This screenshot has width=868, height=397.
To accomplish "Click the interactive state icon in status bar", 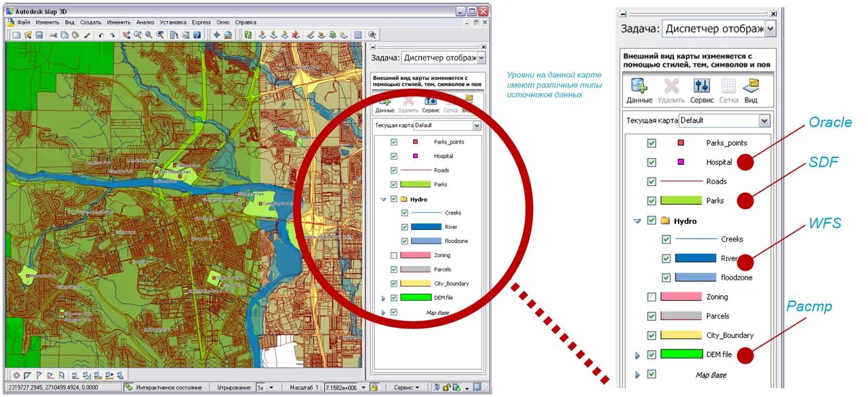I will coord(127,387).
